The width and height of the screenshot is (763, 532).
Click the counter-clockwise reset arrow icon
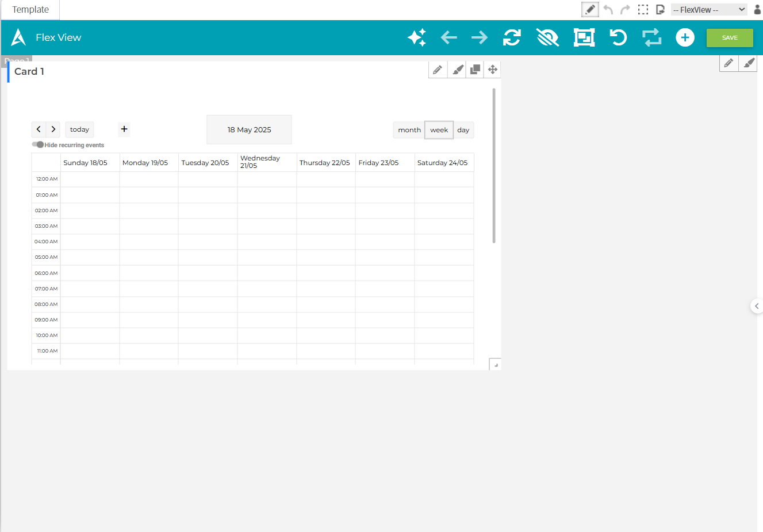(618, 37)
